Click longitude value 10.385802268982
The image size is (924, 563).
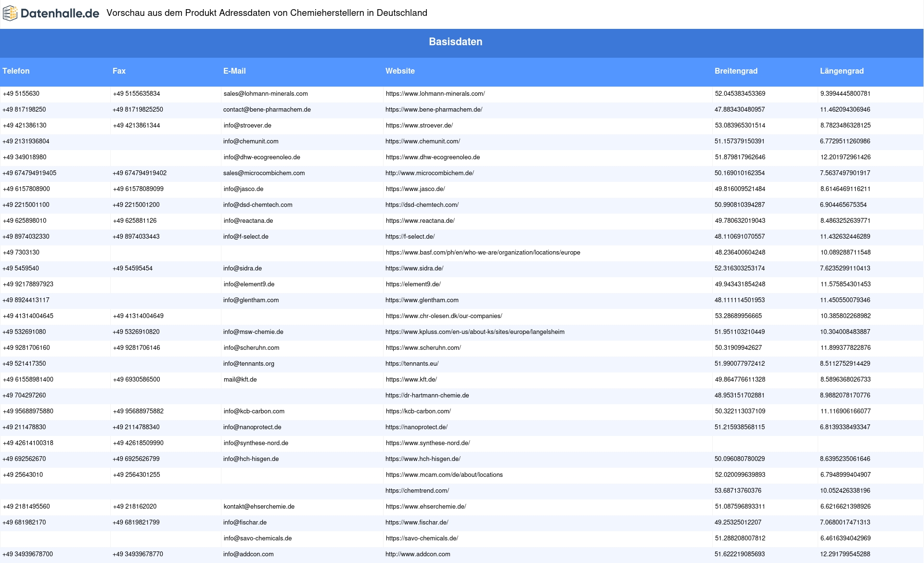(x=845, y=316)
